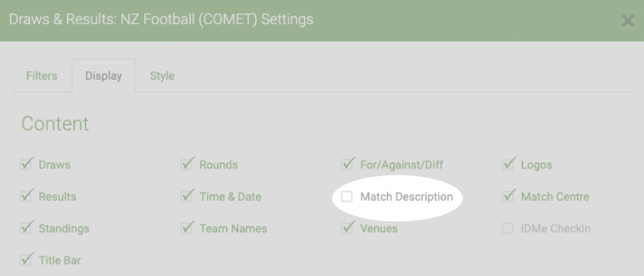This screenshot has width=644, height=276.
Task: Click the Content section heading
Action: tap(55, 124)
